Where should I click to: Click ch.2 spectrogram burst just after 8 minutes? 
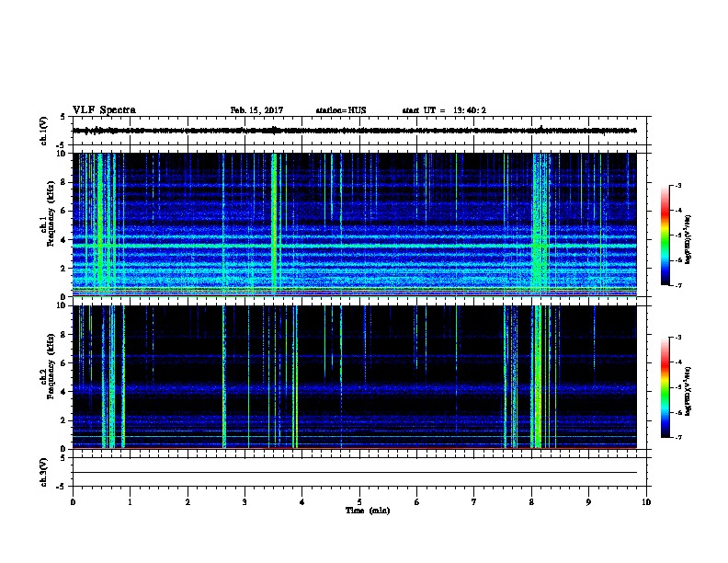point(537,376)
